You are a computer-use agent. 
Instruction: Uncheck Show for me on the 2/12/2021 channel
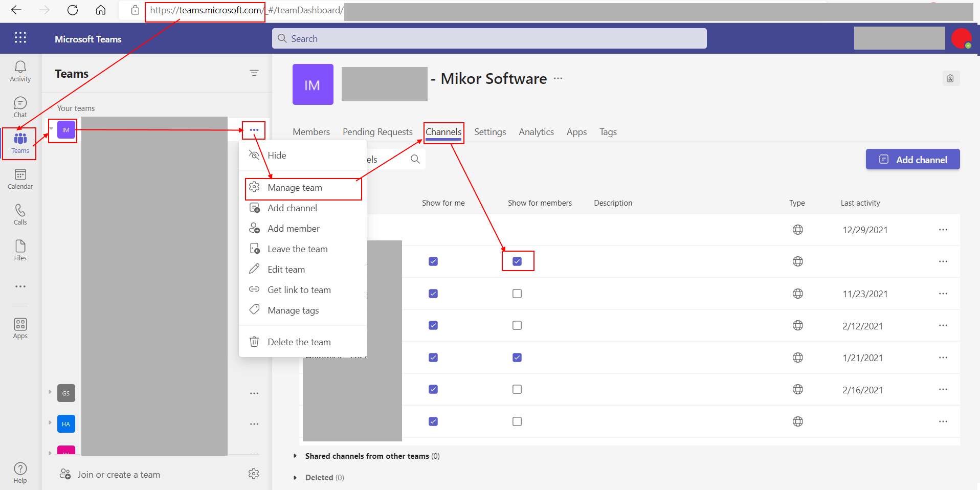click(433, 325)
